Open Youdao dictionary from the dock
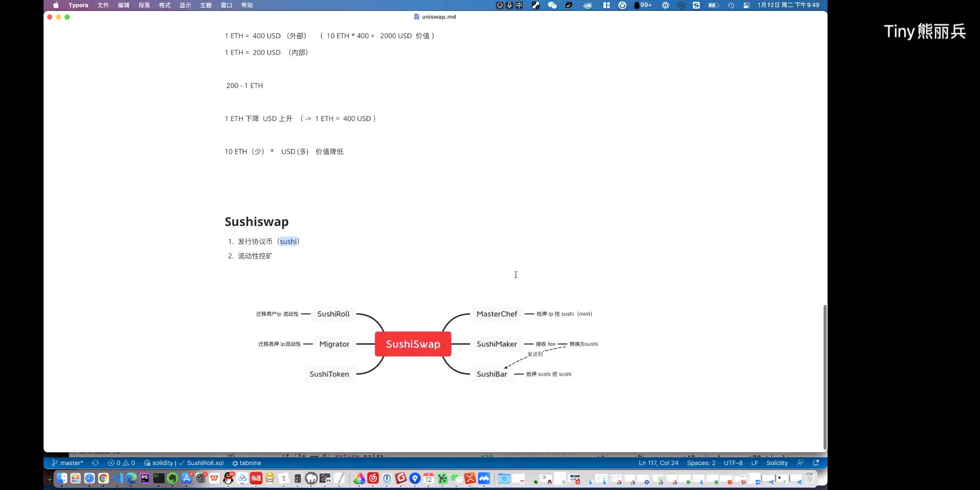980x490 pixels. click(x=256, y=478)
